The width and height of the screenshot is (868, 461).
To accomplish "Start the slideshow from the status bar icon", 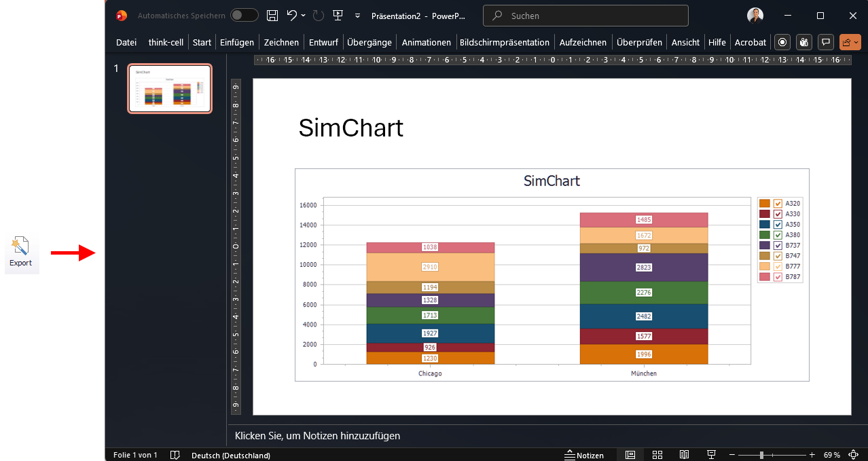I will click(x=710, y=454).
